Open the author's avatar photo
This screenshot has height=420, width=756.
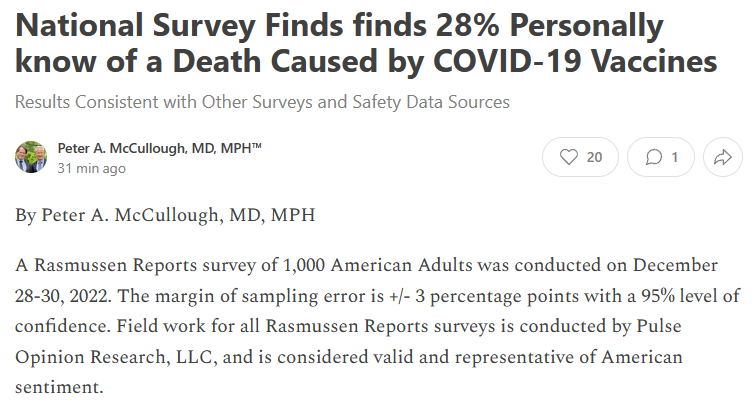[x=31, y=157]
